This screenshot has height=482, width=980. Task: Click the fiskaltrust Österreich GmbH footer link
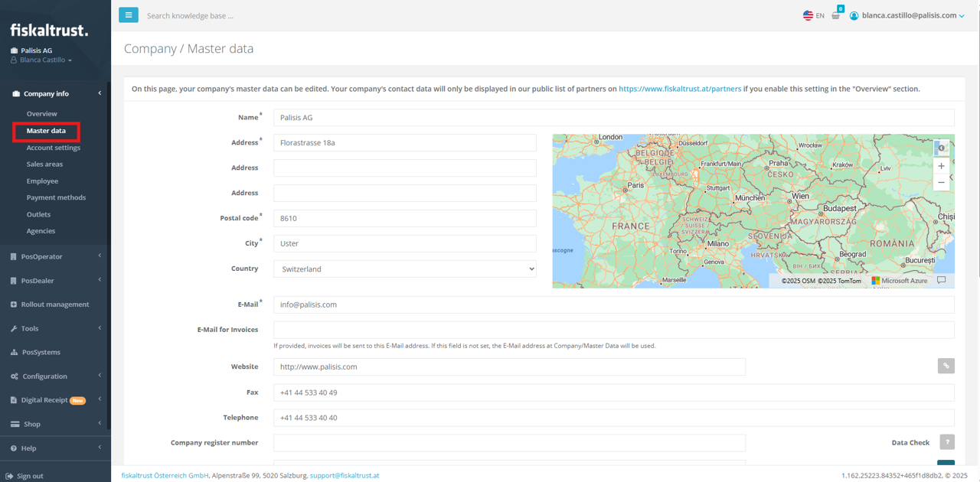click(x=165, y=475)
